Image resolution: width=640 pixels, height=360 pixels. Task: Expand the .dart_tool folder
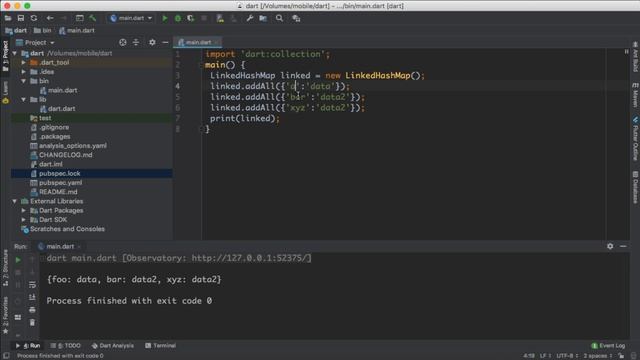(x=24, y=62)
